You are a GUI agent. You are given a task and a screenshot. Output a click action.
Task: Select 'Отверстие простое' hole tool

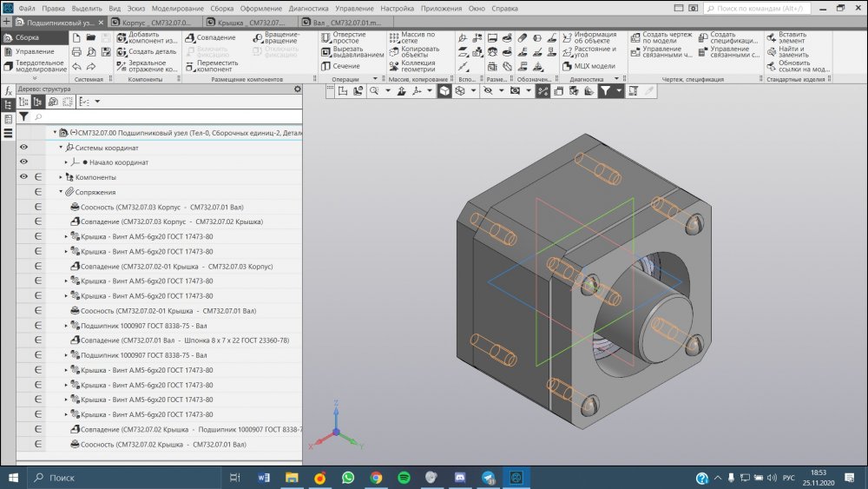tap(342, 38)
